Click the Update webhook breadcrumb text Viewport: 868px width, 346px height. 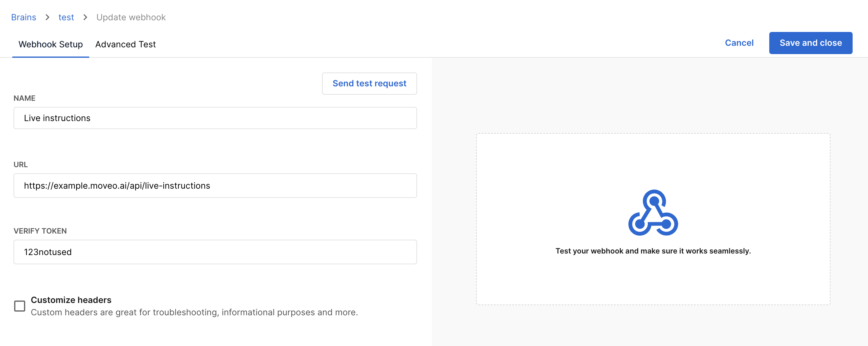131,17
